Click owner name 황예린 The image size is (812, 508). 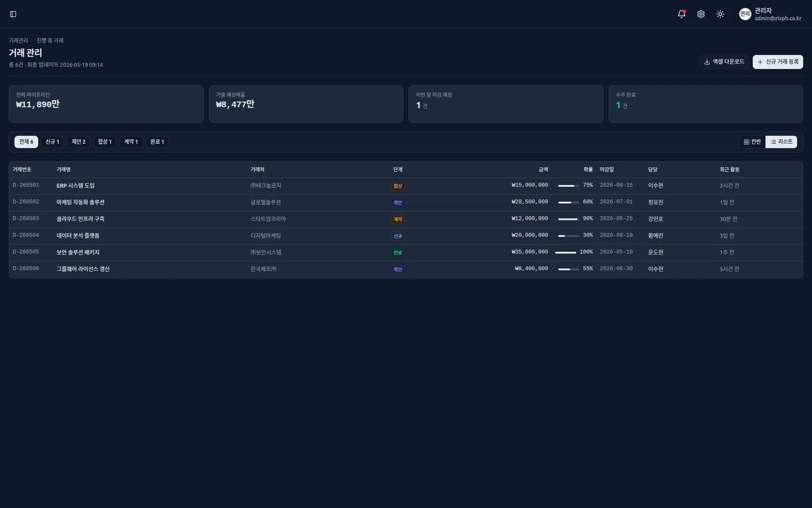(x=656, y=236)
